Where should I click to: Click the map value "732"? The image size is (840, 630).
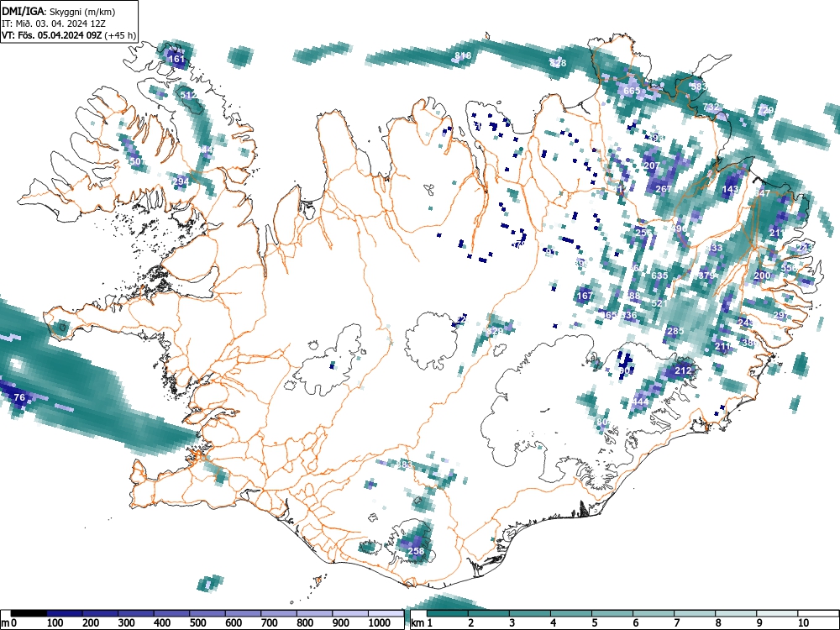[x=711, y=108]
